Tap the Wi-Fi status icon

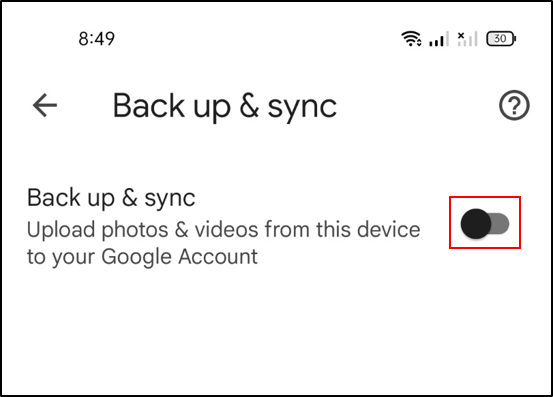[411, 38]
